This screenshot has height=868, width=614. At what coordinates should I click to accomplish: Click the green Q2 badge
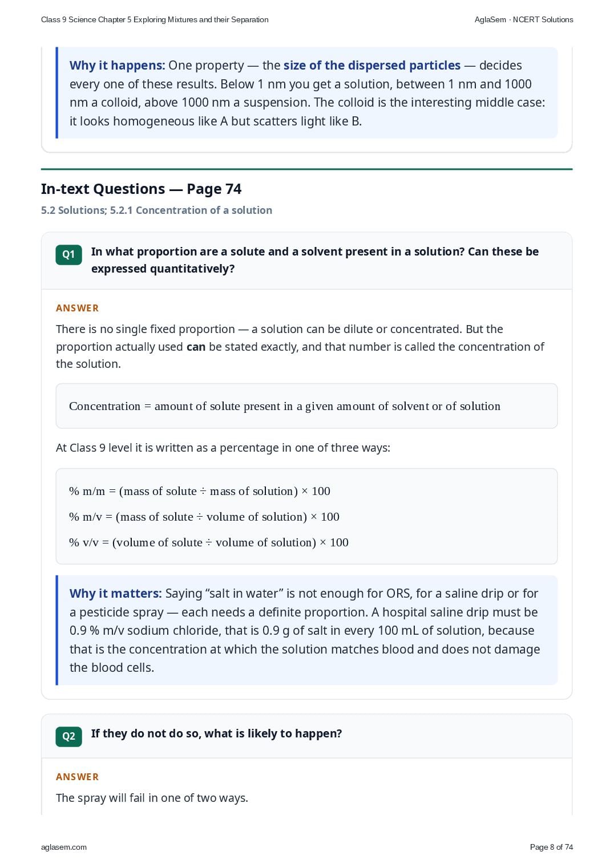[68, 736]
